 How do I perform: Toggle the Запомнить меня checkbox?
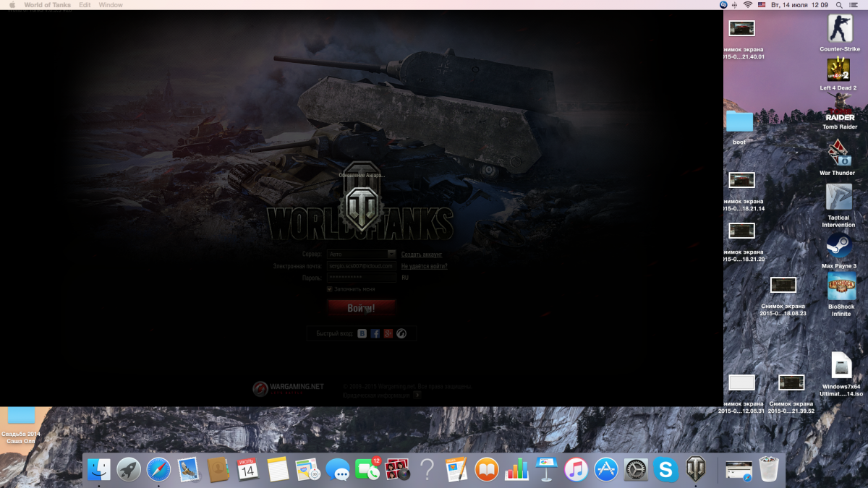point(329,288)
